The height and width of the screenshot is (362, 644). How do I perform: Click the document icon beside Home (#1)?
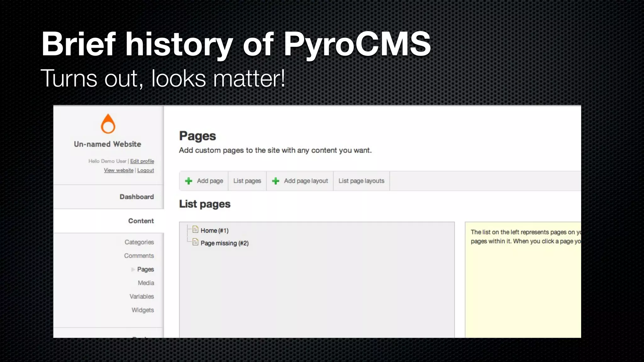coord(195,230)
